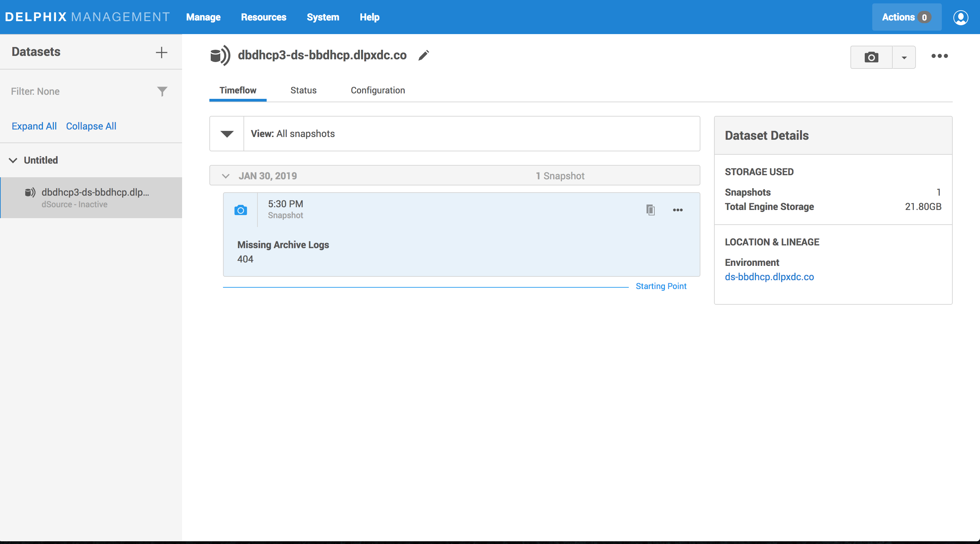Collapse the JAN 30, 2019 group
This screenshot has height=544, width=980.
tap(226, 176)
